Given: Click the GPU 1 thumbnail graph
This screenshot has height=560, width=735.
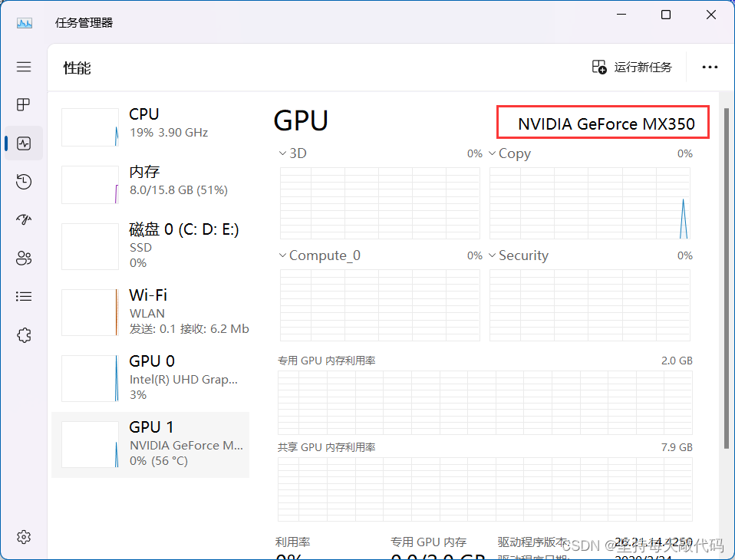Looking at the screenshot, I should coord(90,444).
